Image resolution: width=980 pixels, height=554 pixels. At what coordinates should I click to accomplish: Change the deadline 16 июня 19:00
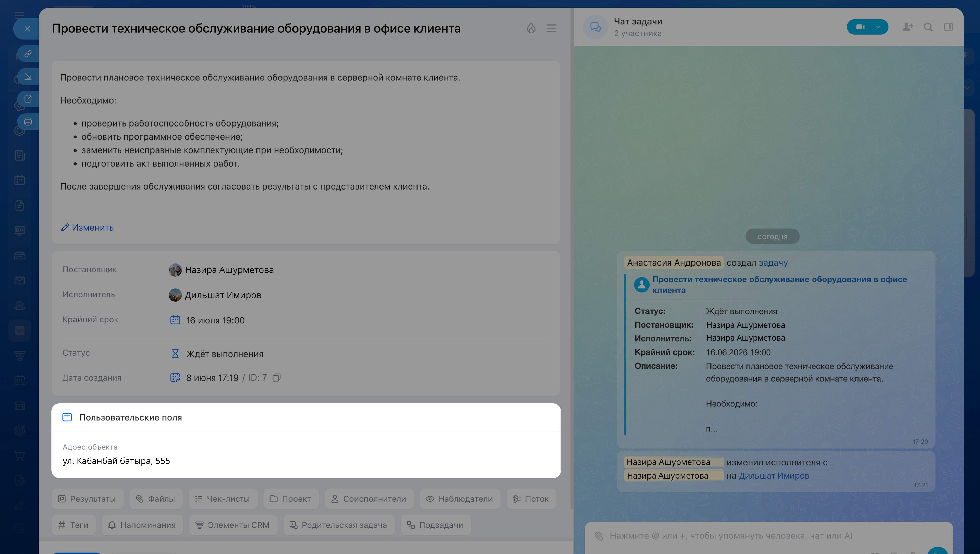tap(215, 320)
